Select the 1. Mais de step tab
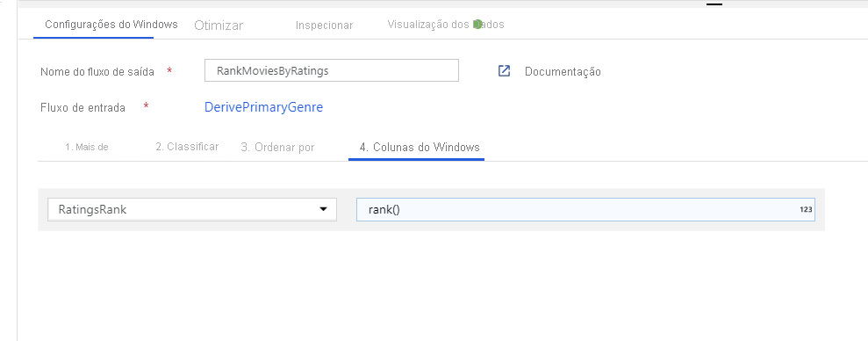The height and width of the screenshot is (341, 868). click(86, 147)
